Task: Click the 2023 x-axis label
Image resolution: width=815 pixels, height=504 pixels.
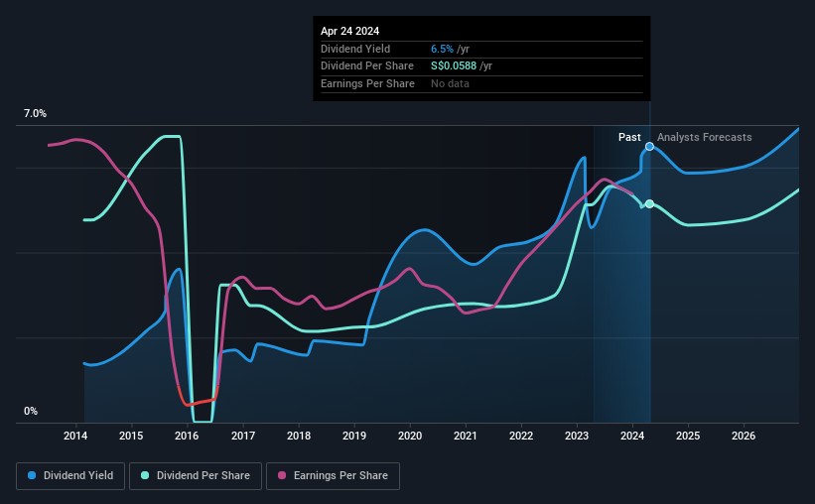Action: tap(577, 436)
